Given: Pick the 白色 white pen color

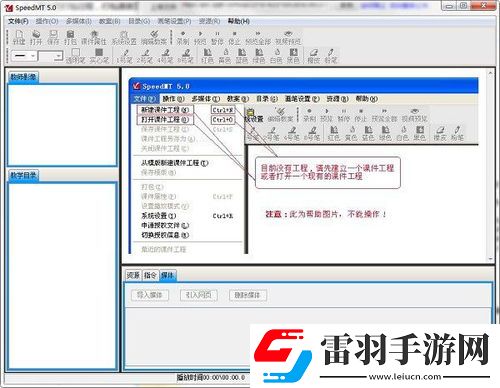Looking at the screenshot, I should (276, 56).
